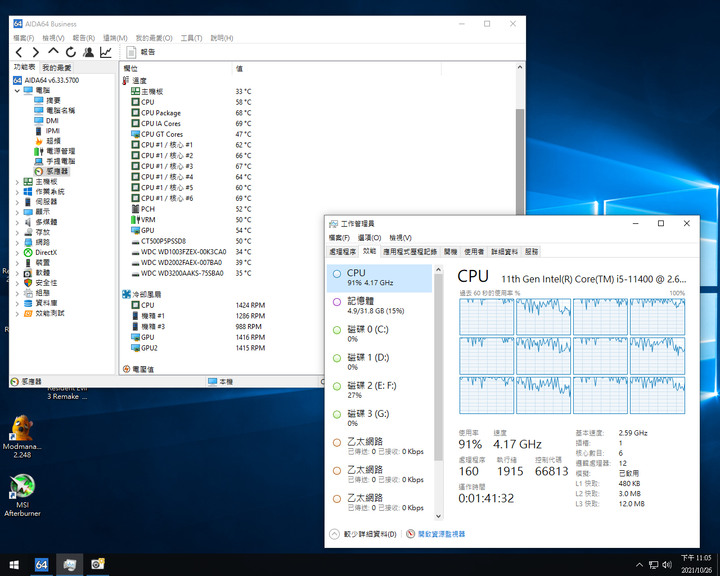Image resolution: width=720 pixels, height=576 pixels.
Task: Click volume speaker icon in system tray
Action: [667, 565]
